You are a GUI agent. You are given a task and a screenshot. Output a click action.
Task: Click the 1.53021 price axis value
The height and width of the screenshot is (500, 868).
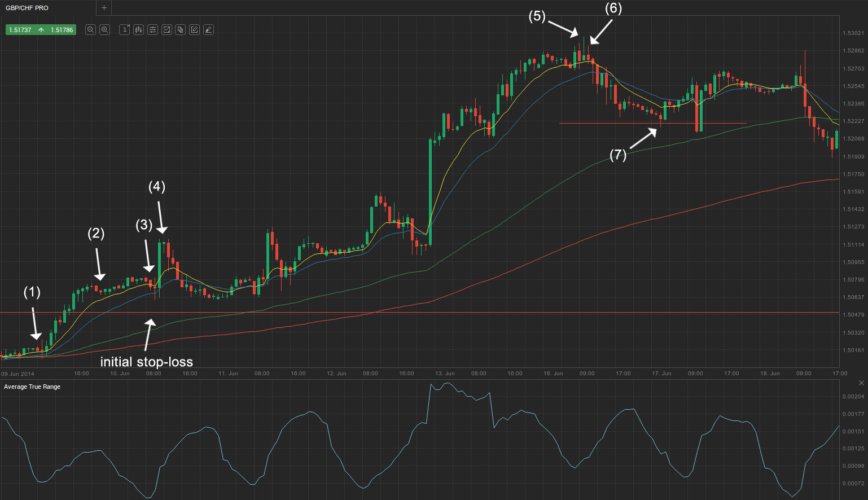click(x=853, y=33)
